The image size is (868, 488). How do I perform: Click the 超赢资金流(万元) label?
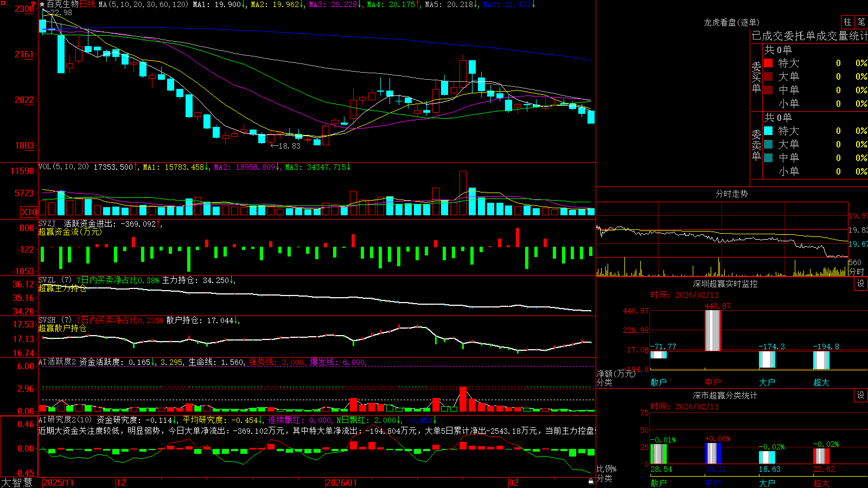click(70, 232)
